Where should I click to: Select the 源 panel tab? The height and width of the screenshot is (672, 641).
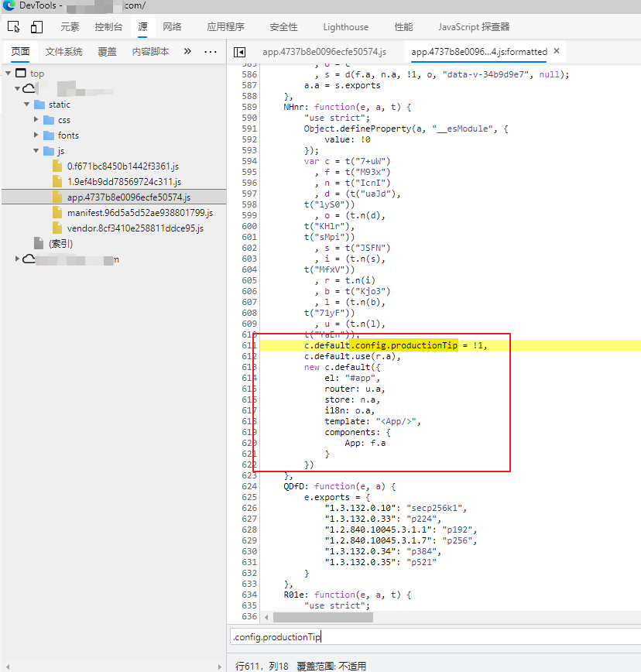click(x=142, y=27)
